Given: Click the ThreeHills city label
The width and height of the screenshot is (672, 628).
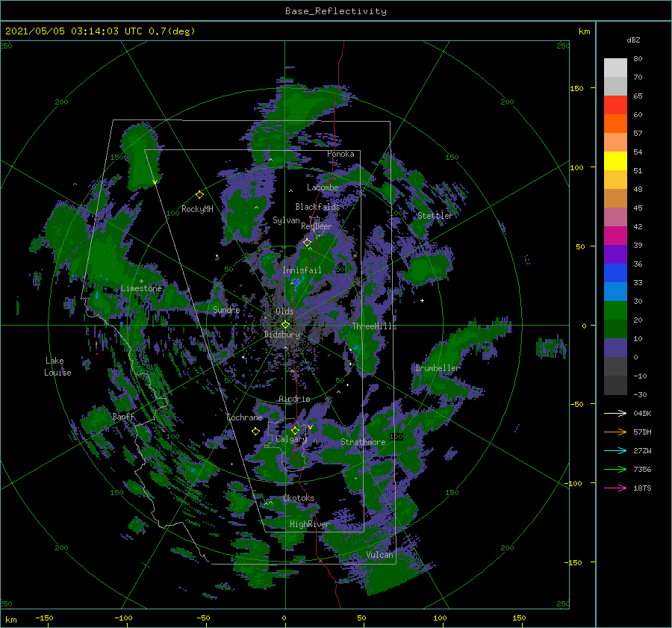Looking at the screenshot, I should click(374, 326).
